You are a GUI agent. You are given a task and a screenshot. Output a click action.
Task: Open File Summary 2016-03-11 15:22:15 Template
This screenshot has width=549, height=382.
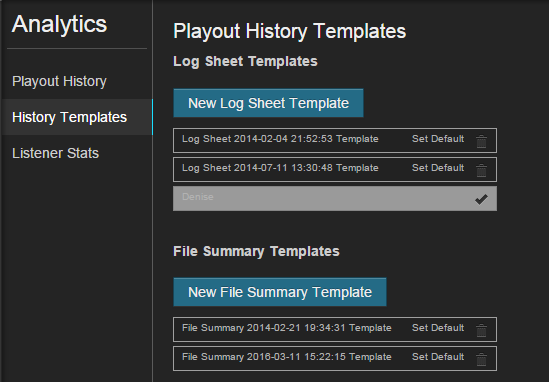click(287, 357)
